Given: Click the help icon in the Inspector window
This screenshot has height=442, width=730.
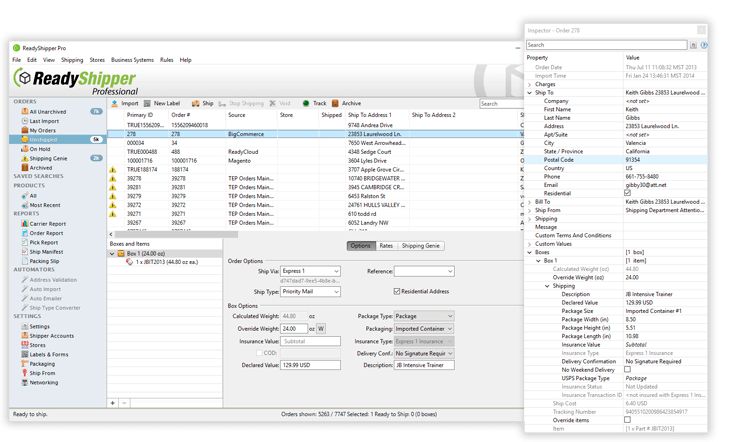Looking at the screenshot, I should click(704, 45).
